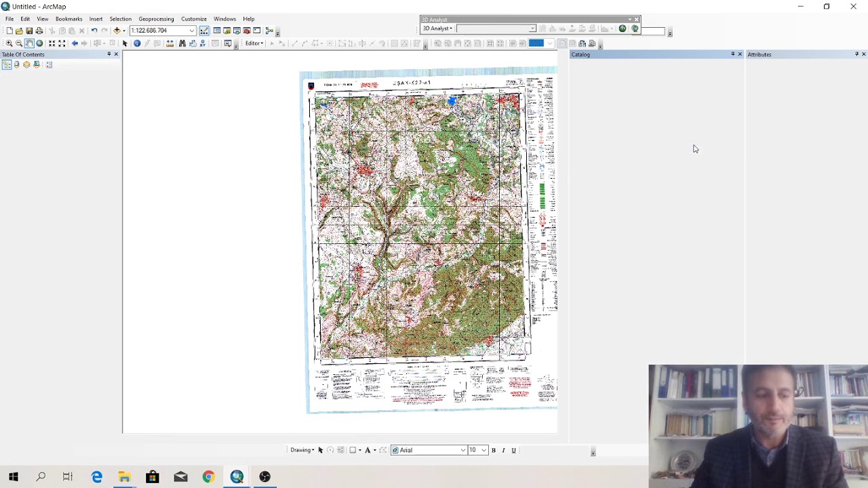Screen dimensions: 868x488
Task: Click the Add Data button
Action: pyautogui.click(x=117, y=30)
